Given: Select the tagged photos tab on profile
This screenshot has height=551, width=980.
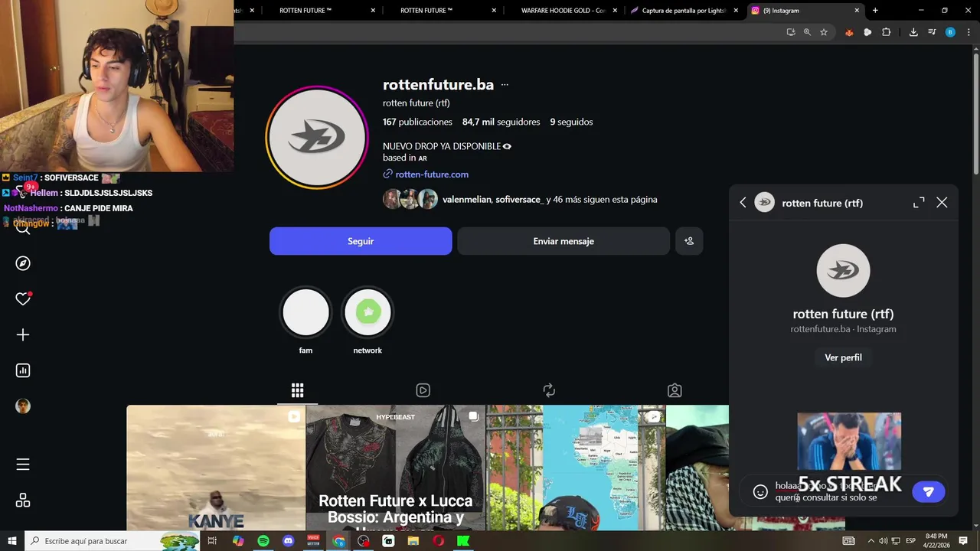Looking at the screenshot, I should (x=675, y=390).
